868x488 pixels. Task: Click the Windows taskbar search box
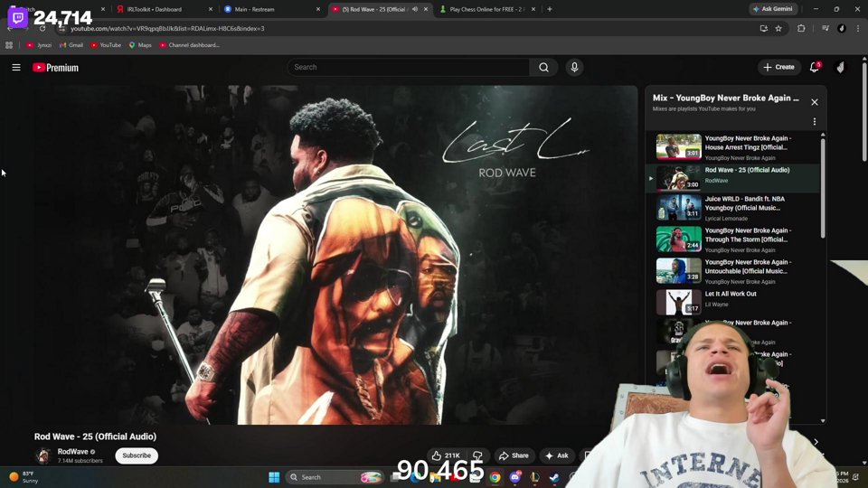(x=335, y=477)
